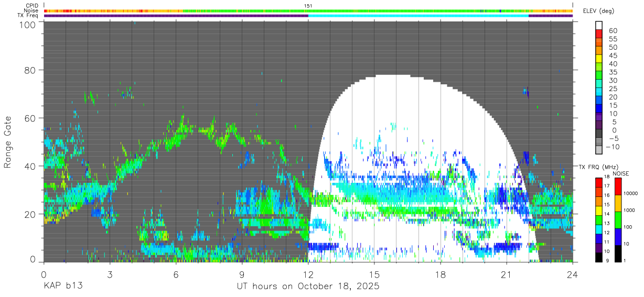Click the '100' label on the NOISE scale
This screenshot has height=297, width=644.
(629, 227)
